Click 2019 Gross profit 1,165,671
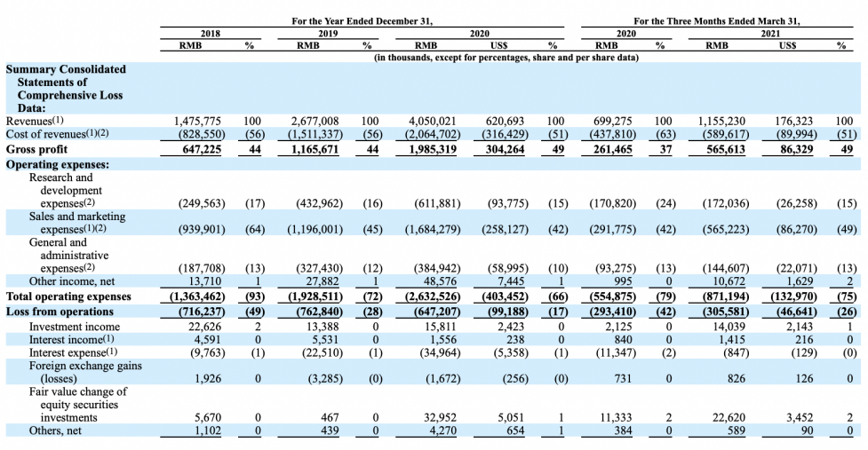This screenshot has width=868, height=450. [x=315, y=149]
